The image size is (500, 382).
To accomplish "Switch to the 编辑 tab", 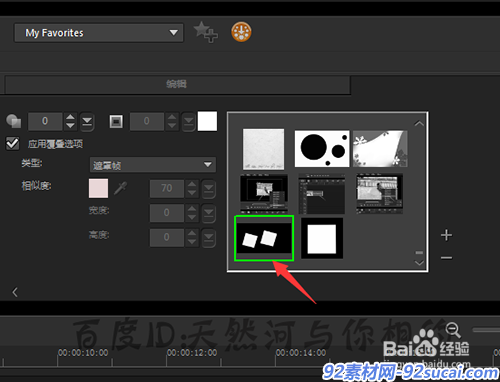I will click(x=177, y=84).
